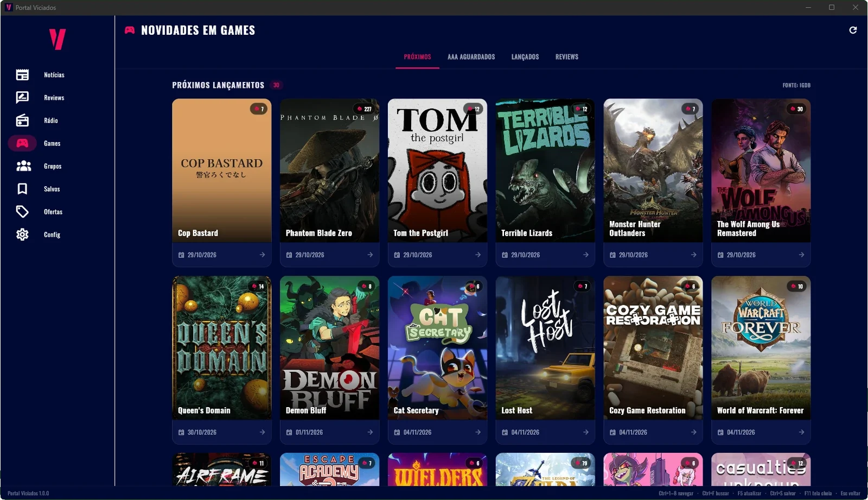Screen dimensions: 868x500
Task: Click the arrow on World of Warcraft: Forever card
Action: coord(801,432)
